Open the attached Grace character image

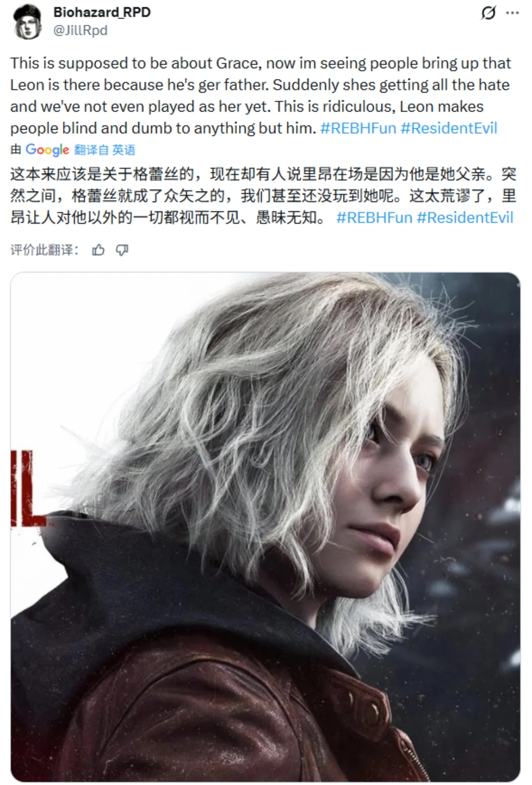point(266,527)
